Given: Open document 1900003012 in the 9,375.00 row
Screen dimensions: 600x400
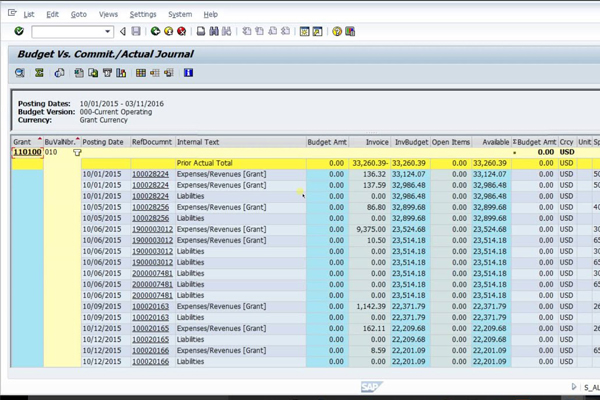Looking at the screenshot, I should tap(152, 229).
